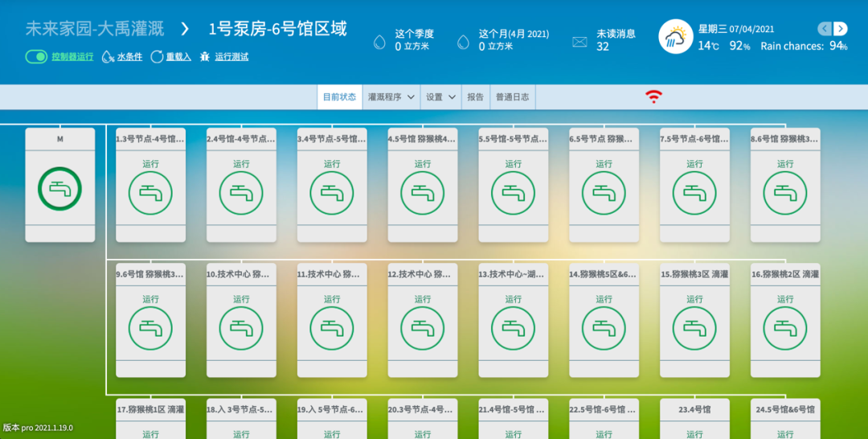Open the 普通日志 tab

512,96
